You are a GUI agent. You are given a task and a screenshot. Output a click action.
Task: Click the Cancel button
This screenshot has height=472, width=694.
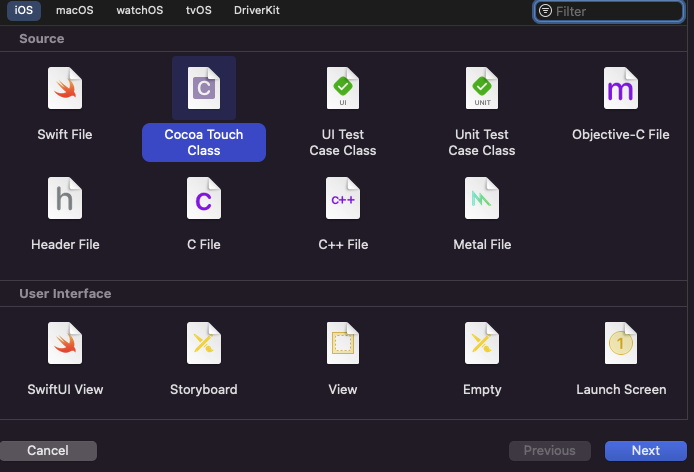click(48, 451)
